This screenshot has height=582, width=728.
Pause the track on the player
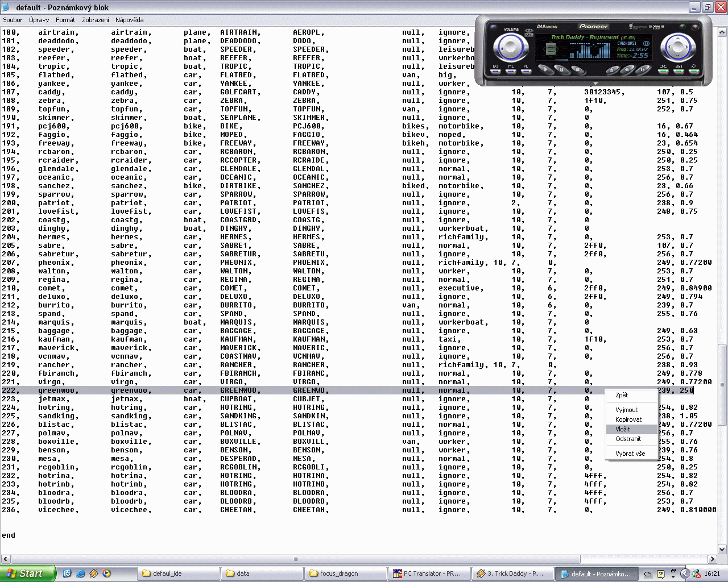tap(561, 70)
